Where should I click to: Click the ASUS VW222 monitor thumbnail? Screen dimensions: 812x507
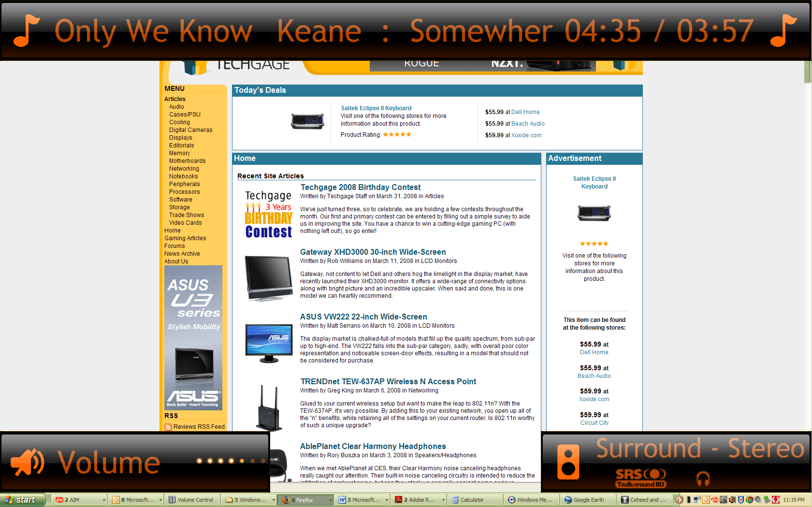269,343
